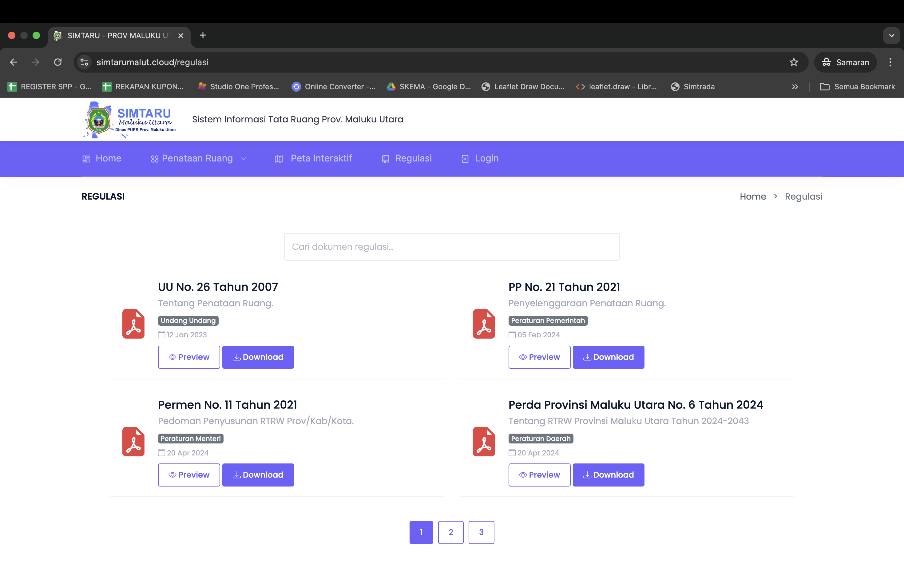This screenshot has width=904, height=588.
Task: Click the SIMTARU Maluku Utara logo
Action: (x=129, y=120)
